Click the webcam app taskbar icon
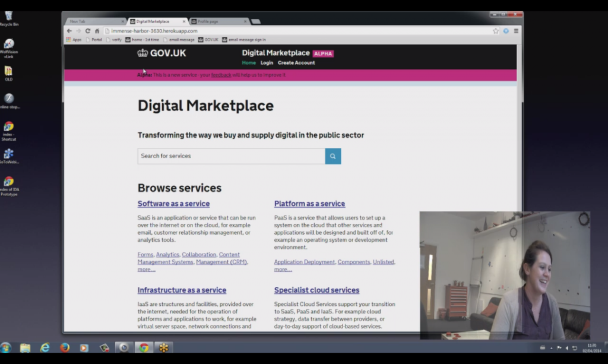The height and width of the screenshot is (364, 608). click(124, 348)
